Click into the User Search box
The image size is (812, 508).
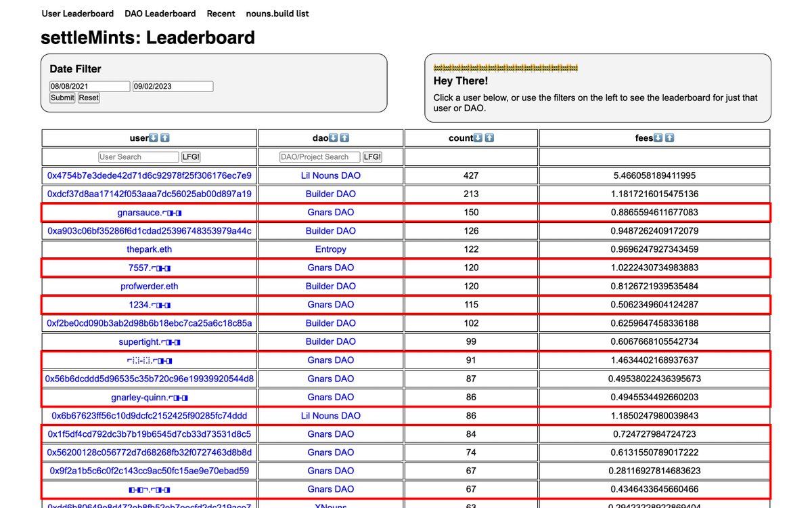click(x=139, y=156)
